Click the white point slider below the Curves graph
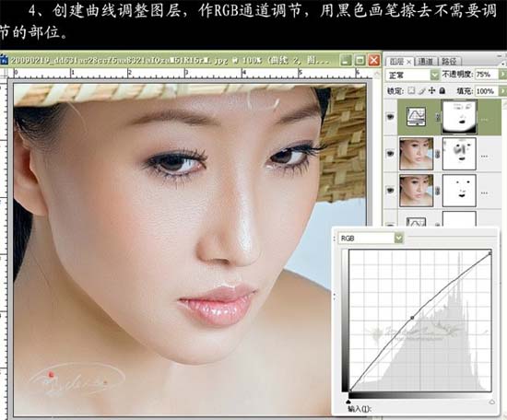This screenshot has height=420, width=507. point(492,402)
